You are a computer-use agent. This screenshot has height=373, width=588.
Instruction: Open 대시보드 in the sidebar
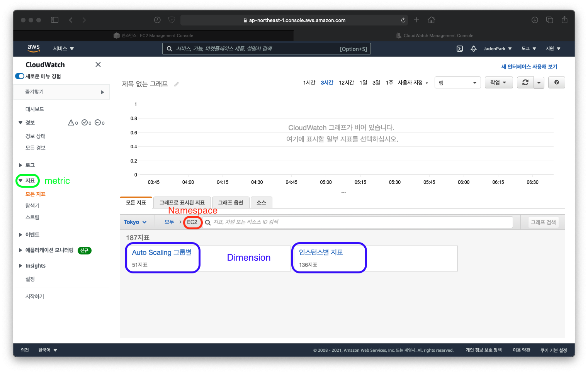pyautogui.click(x=35, y=109)
